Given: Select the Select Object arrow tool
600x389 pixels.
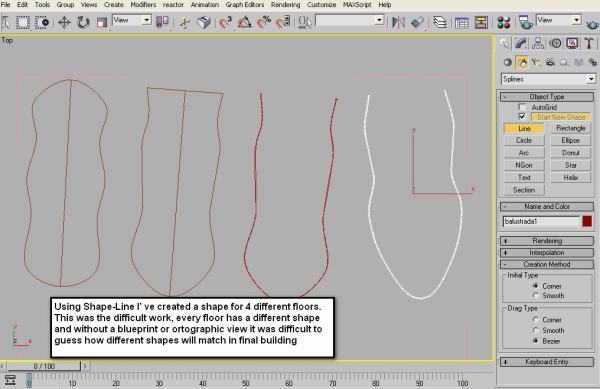Looking at the screenshot, I should [6, 23].
